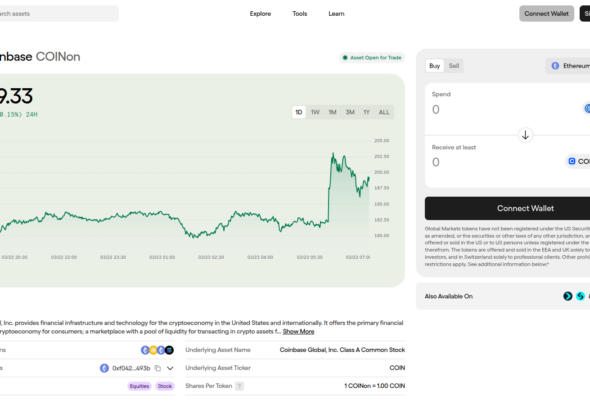This screenshot has height=410, width=590.
Task: Open the Learn menu
Action: 336,14
